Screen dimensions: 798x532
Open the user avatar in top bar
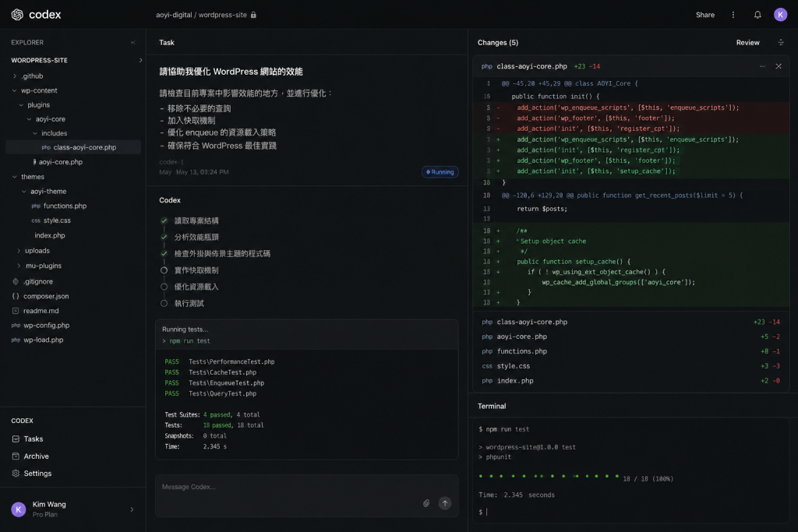780,15
